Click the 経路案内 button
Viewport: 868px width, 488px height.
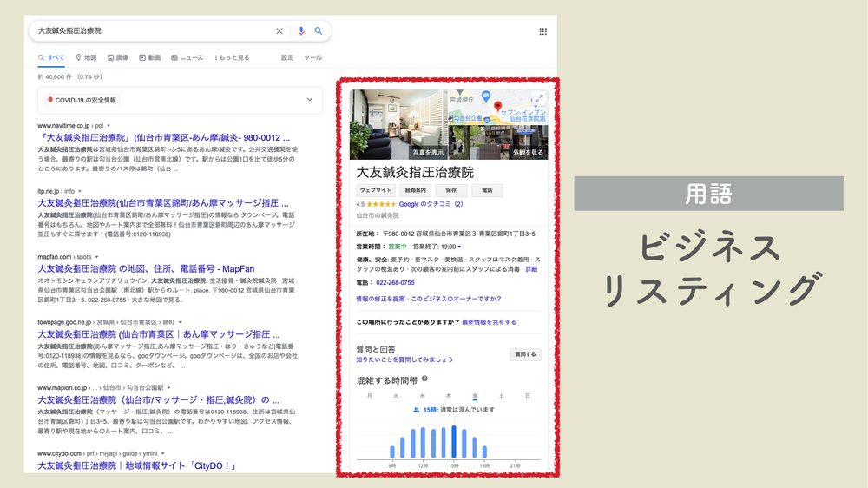point(415,190)
